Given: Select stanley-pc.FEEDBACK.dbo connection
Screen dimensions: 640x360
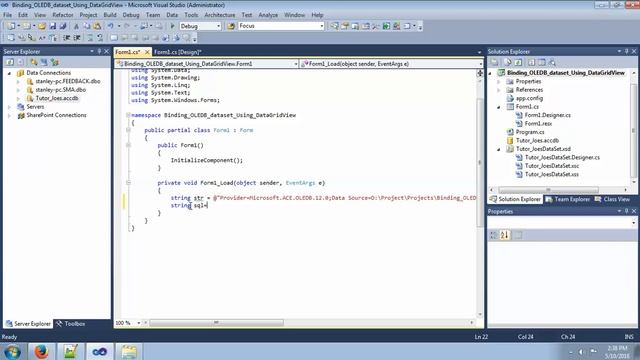Looking at the screenshot, I should [68, 81].
